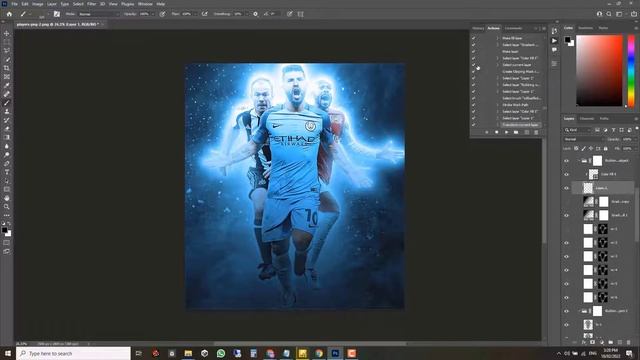Play selected action in Actions panel
Screen dimensions: 640x360
tap(507, 132)
